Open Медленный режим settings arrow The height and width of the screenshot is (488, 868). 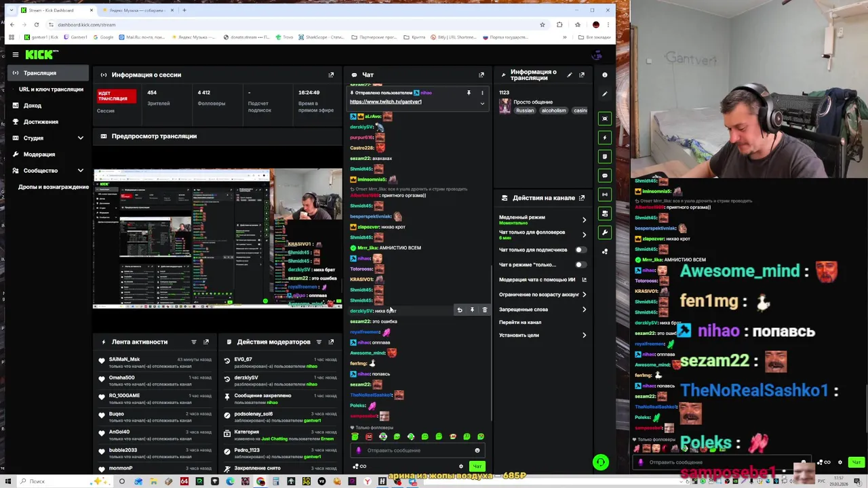tap(584, 220)
